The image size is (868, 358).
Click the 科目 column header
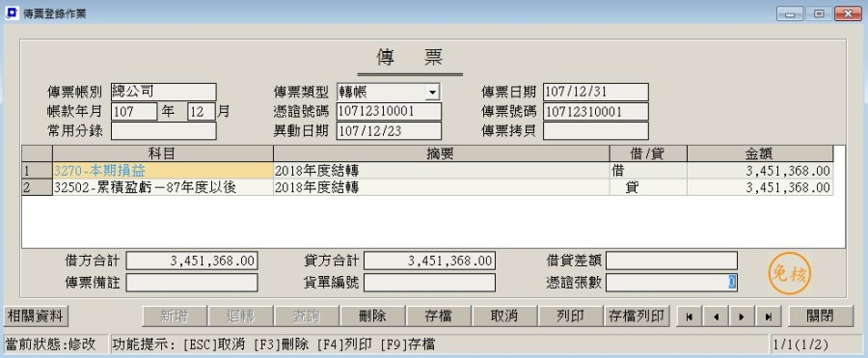click(x=163, y=153)
